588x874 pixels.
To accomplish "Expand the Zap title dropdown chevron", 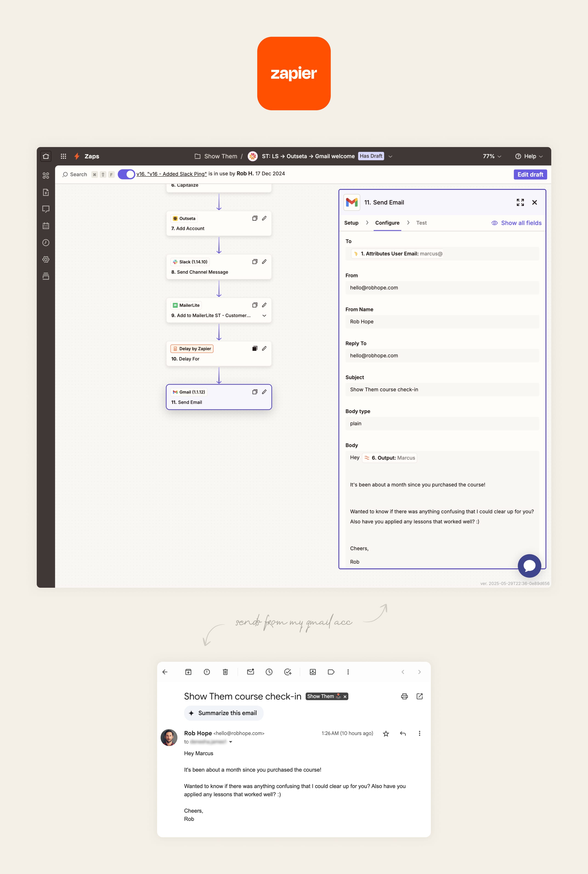I will click(x=390, y=156).
